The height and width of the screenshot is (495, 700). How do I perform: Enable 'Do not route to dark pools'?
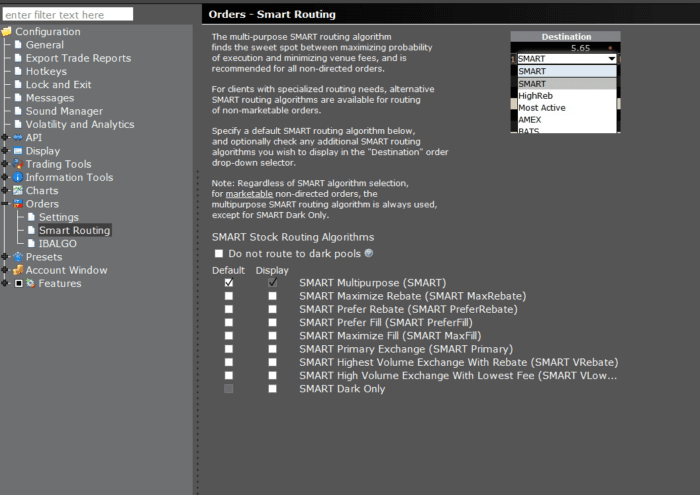point(219,255)
